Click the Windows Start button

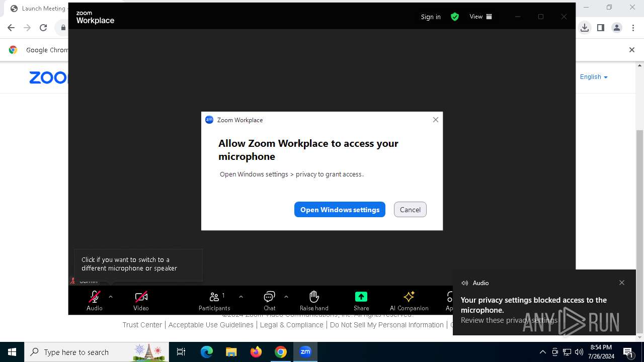point(12,352)
